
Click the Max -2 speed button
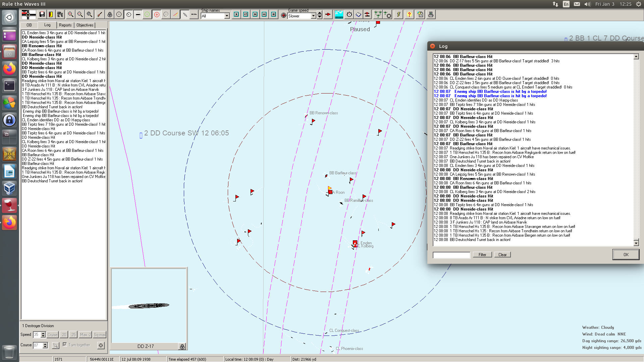[x=85, y=335]
